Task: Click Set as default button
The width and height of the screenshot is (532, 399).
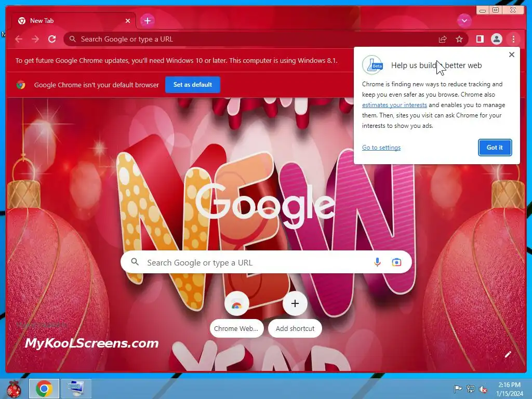Action: tap(193, 85)
